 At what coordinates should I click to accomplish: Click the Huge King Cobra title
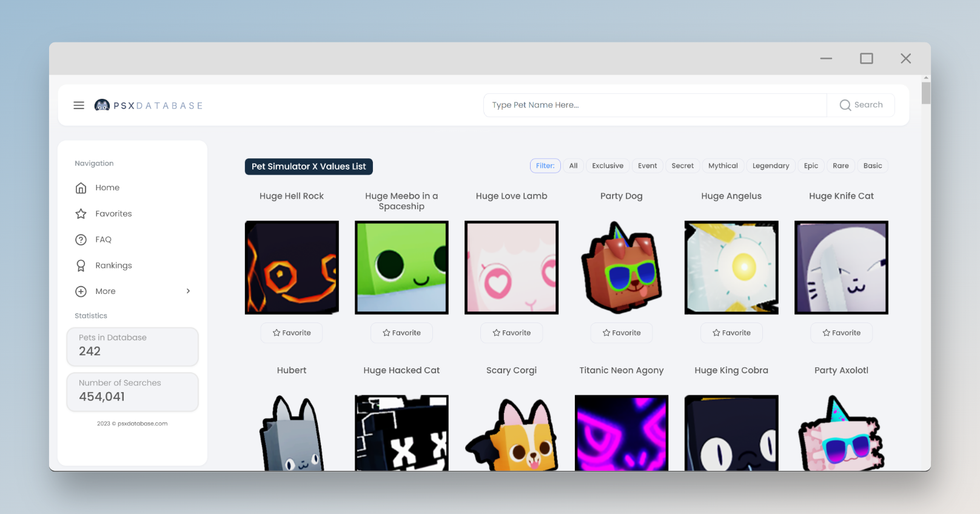point(731,370)
